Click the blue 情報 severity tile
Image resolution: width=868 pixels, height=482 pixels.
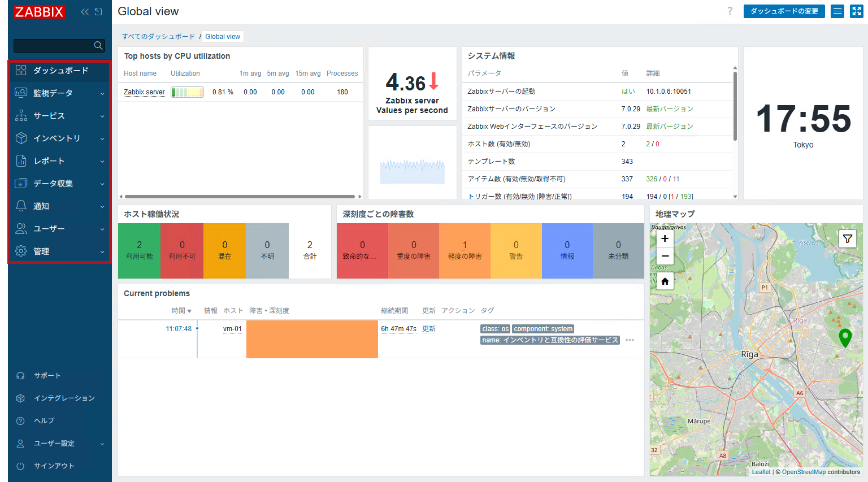click(x=567, y=250)
